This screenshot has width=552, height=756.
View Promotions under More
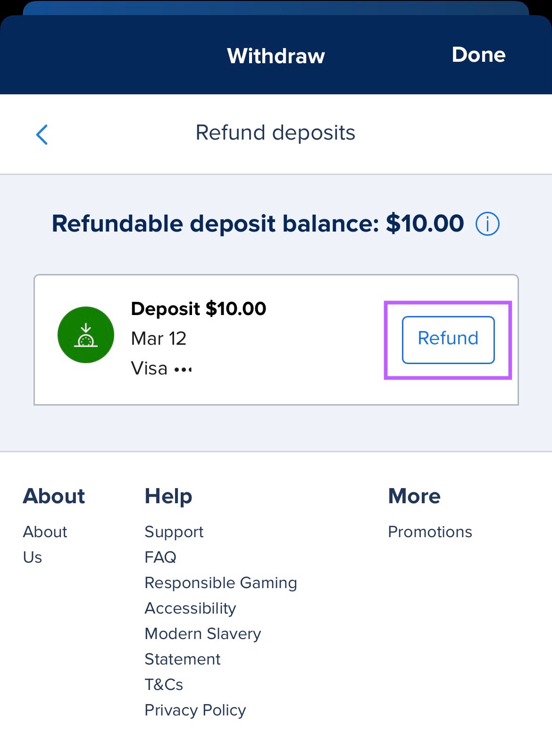point(430,532)
